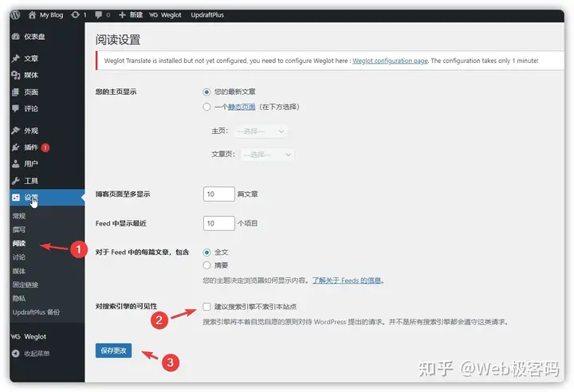Open the 主页 page dropdown
The width and height of the screenshot is (574, 392).
pyautogui.click(x=260, y=131)
